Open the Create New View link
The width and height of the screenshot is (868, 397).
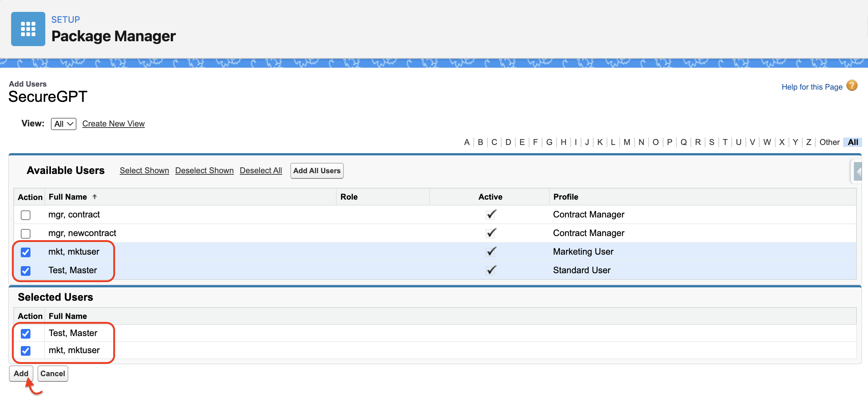pyautogui.click(x=113, y=124)
